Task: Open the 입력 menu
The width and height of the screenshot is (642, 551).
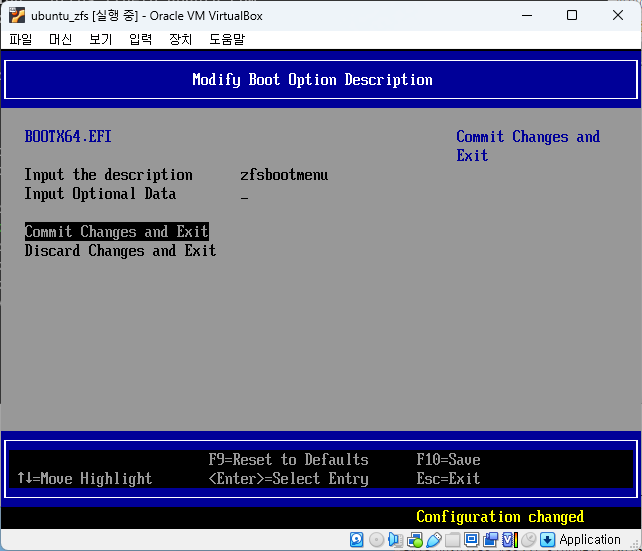Action: [140, 39]
